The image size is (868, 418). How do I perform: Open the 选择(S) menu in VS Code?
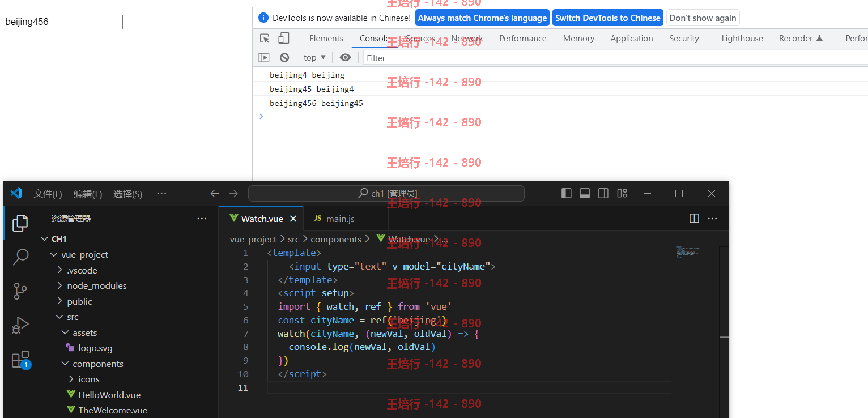click(128, 194)
